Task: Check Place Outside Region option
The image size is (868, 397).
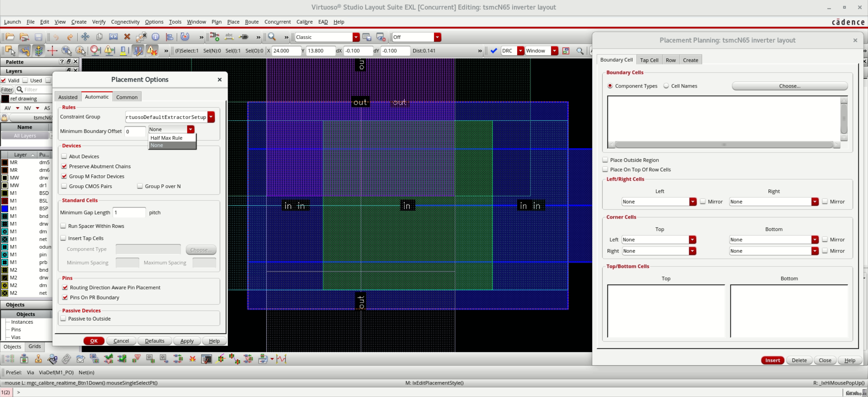Action: (606, 160)
